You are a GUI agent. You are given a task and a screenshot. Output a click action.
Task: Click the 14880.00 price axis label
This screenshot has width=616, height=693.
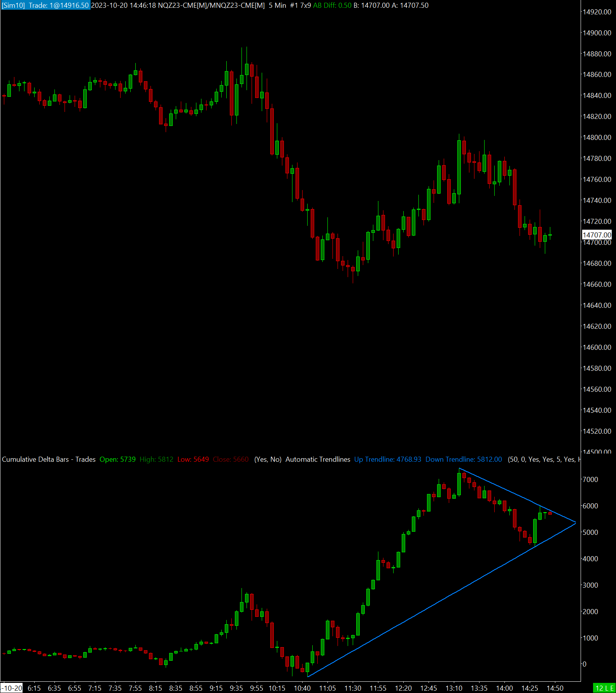pos(597,54)
